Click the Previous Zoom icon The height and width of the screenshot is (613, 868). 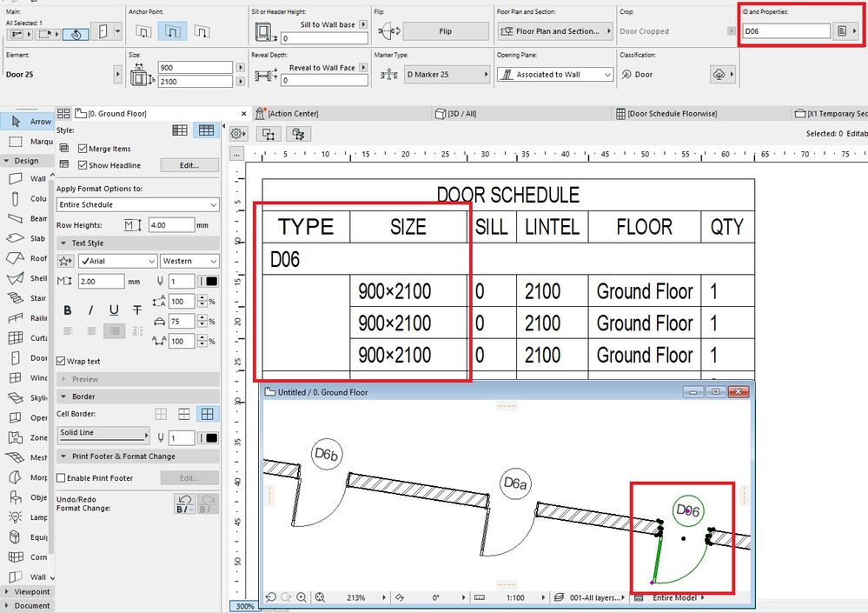tap(271, 597)
